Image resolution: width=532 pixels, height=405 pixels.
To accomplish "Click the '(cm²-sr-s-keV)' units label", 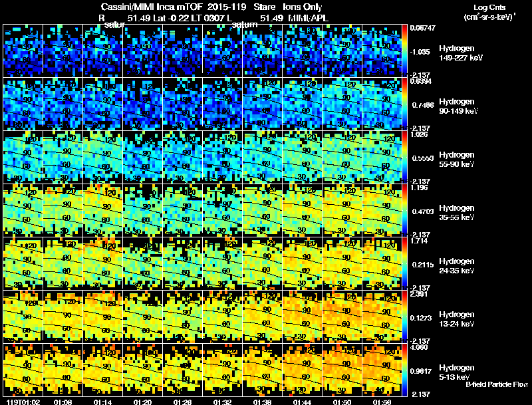I will coord(489,17).
